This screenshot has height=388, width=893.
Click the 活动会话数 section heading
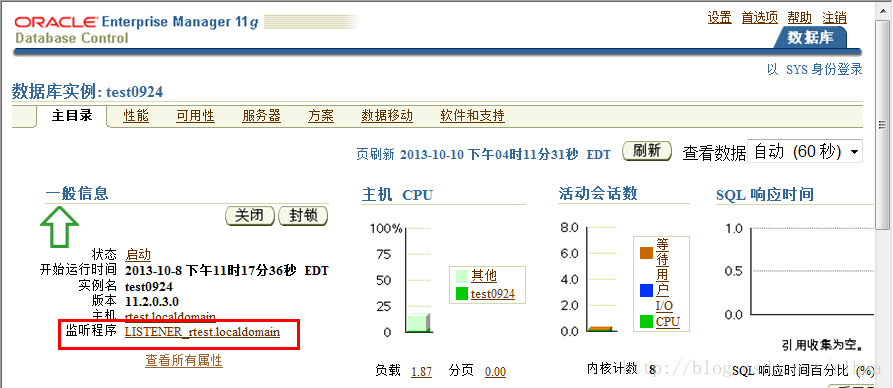[598, 194]
